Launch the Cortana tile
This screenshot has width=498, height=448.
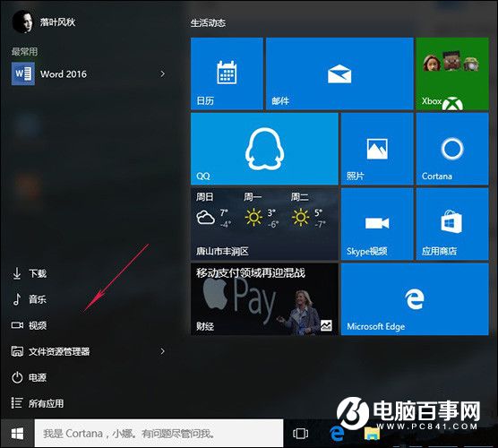(x=452, y=149)
